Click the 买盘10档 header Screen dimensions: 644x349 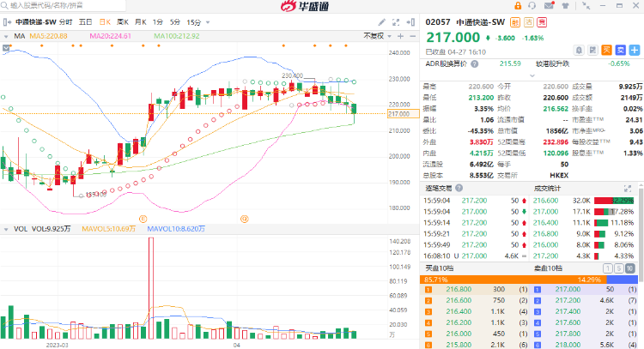tap(440, 268)
